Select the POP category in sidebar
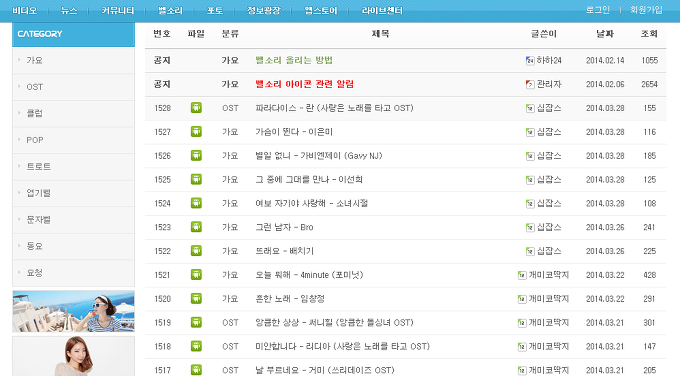 point(35,140)
